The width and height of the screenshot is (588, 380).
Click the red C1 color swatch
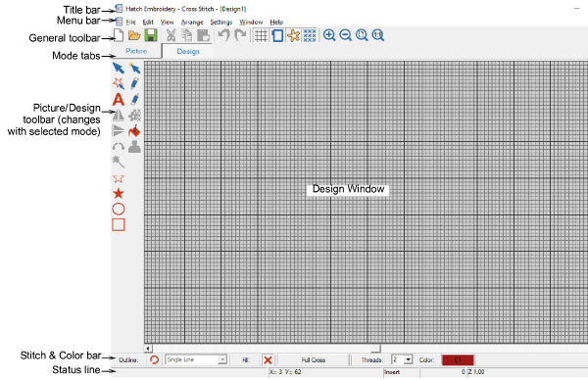[x=458, y=359]
